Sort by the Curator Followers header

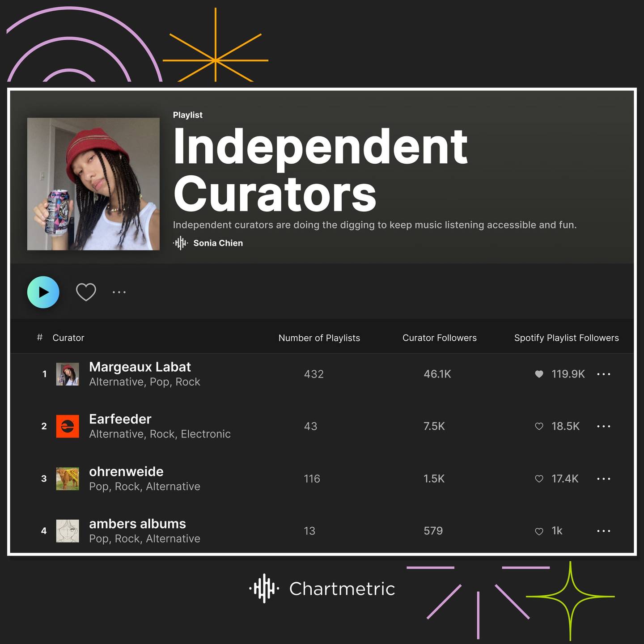tap(440, 338)
